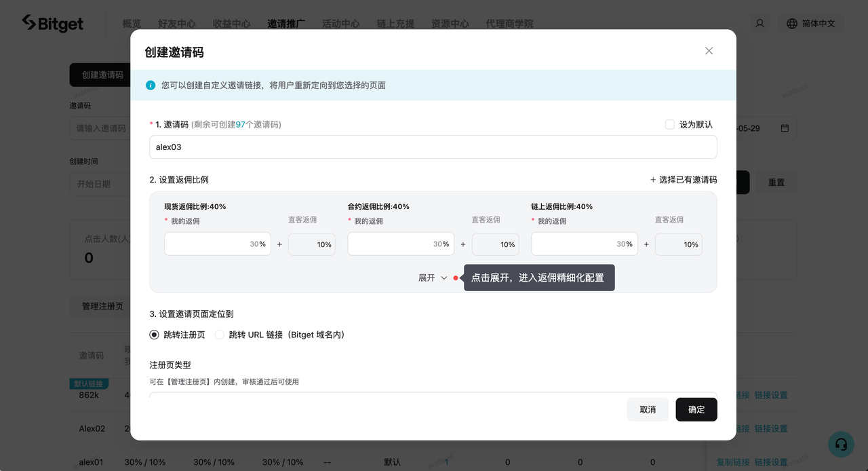Click the blue info icon in banner

(x=151, y=86)
